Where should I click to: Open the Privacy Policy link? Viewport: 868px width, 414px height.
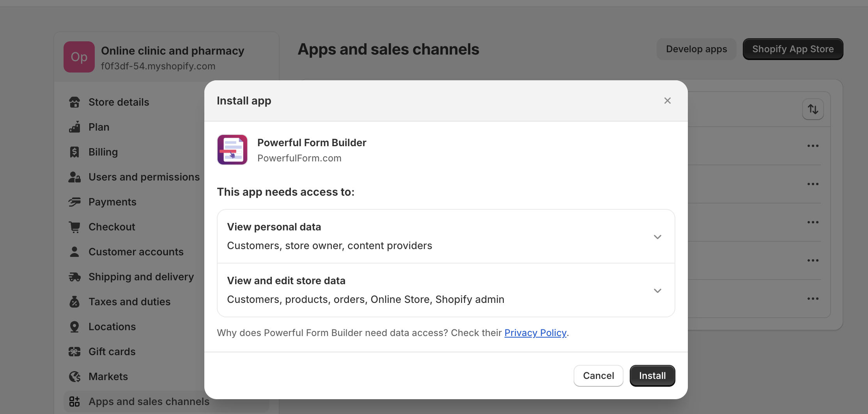coord(535,333)
